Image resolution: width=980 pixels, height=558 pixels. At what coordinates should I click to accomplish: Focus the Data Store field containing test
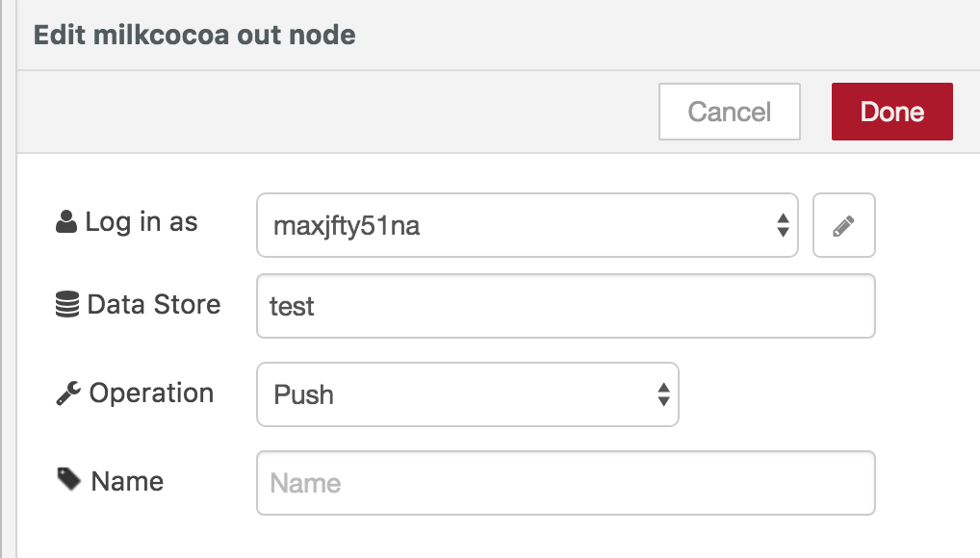point(565,306)
